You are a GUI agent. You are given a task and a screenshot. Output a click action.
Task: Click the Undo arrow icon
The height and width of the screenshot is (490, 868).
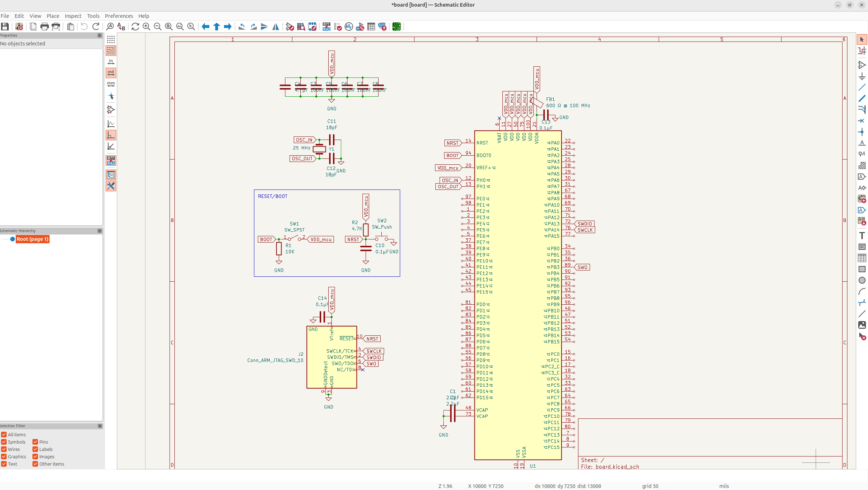(x=84, y=27)
